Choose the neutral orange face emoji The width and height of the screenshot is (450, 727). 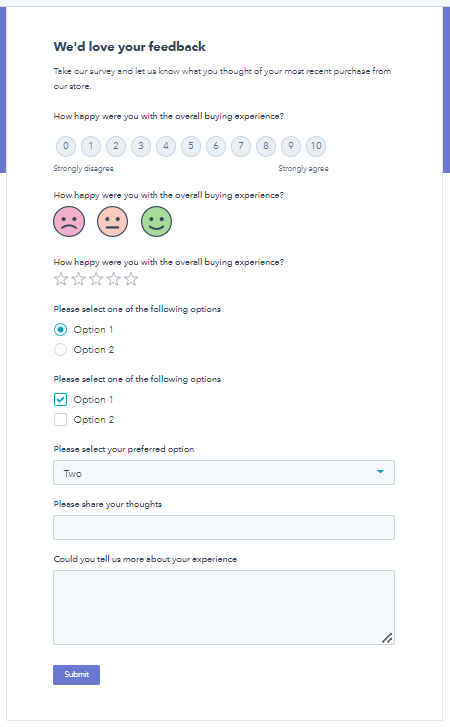coord(113,222)
